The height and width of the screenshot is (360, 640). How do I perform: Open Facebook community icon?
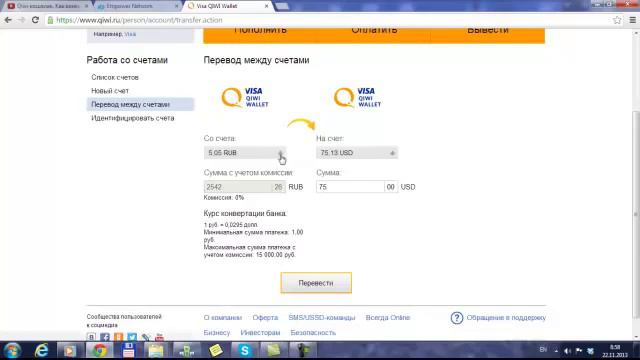(105, 337)
